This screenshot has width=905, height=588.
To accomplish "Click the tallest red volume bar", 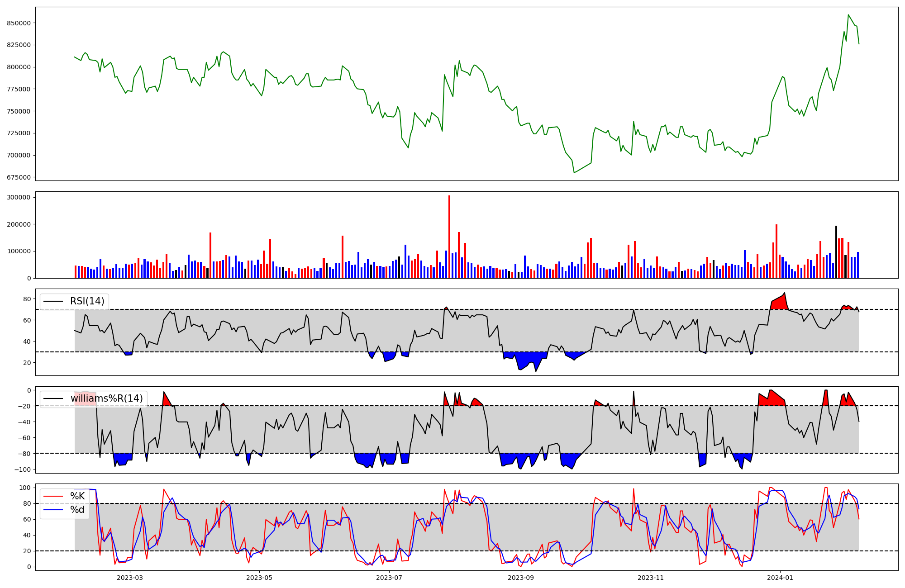I will (449, 235).
